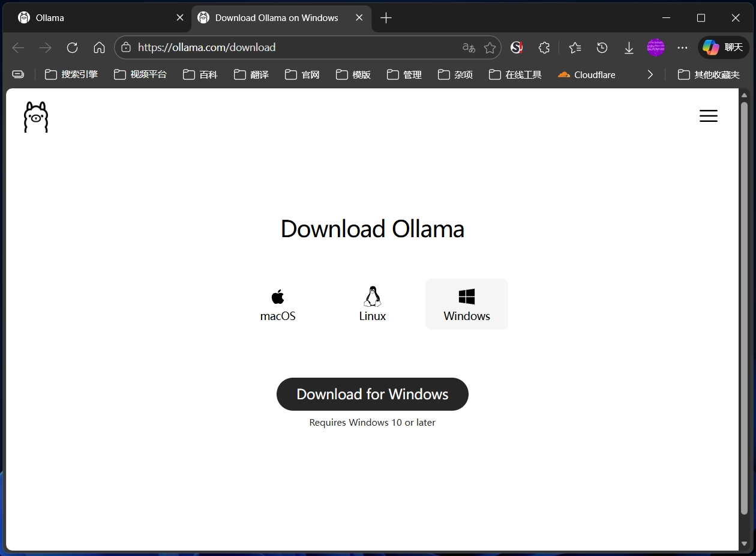The height and width of the screenshot is (556, 756).
Task: Open the purple profile avatar
Action: [656, 47]
